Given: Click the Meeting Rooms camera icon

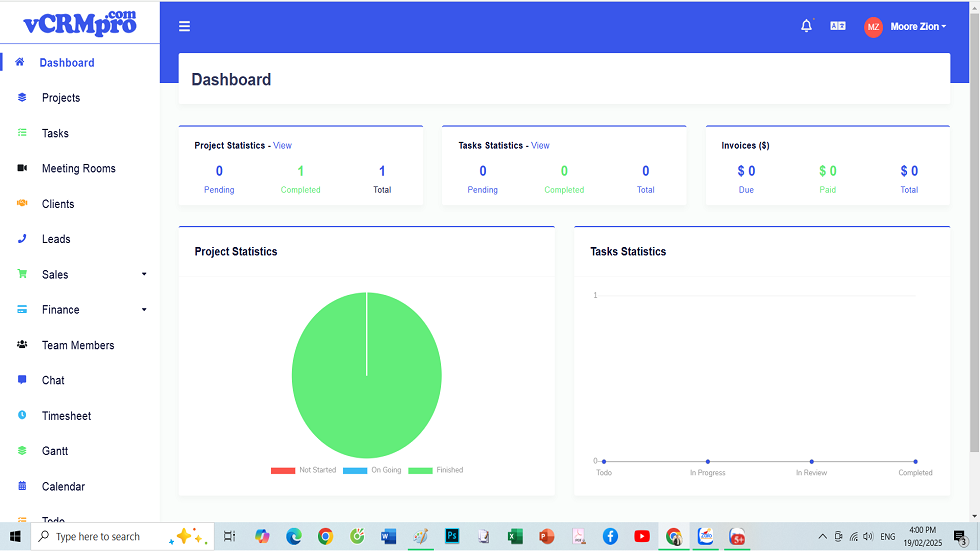Looking at the screenshot, I should click(x=22, y=168).
